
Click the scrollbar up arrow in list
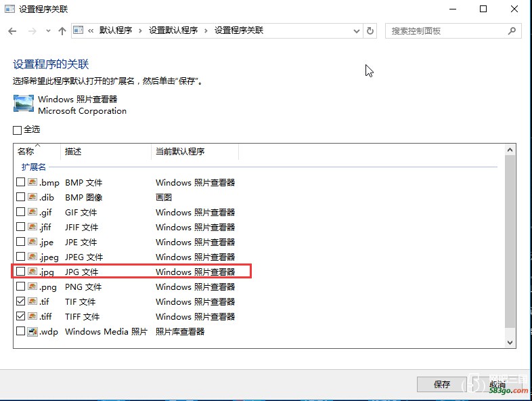click(x=510, y=150)
